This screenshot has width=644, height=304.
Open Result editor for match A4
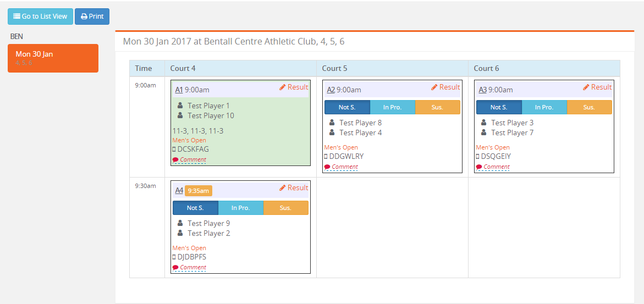click(294, 188)
